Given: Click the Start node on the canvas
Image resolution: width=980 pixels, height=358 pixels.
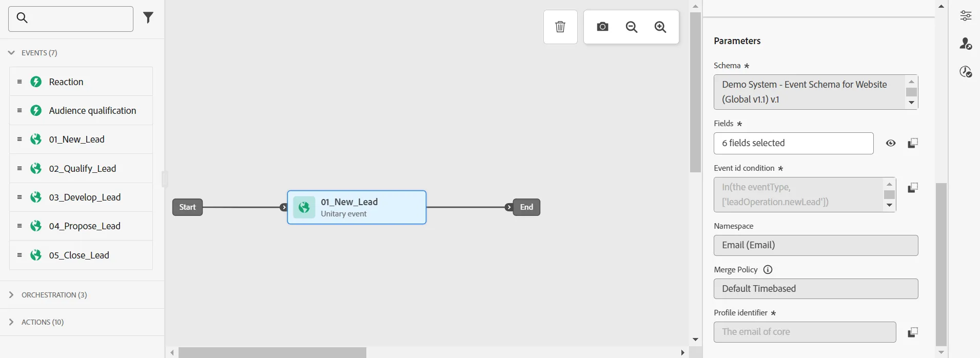Looking at the screenshot, I should click(x=188, y=207).
